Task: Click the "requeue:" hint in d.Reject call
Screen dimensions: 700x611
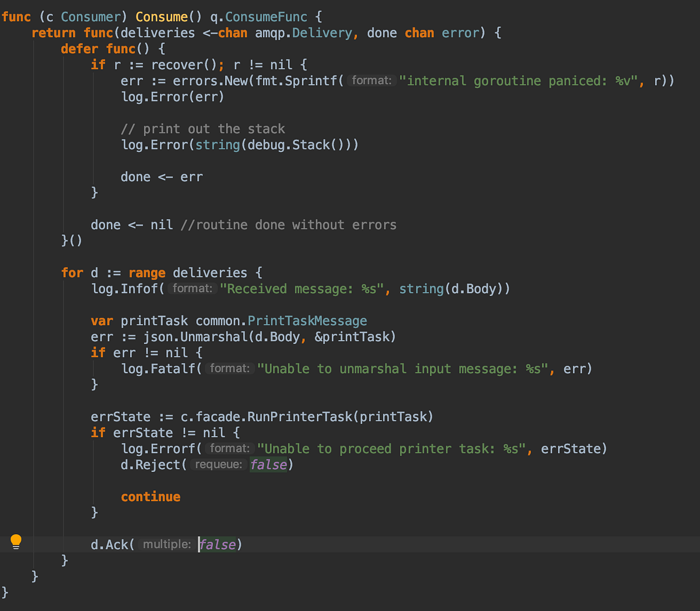Action: point(219,465)
